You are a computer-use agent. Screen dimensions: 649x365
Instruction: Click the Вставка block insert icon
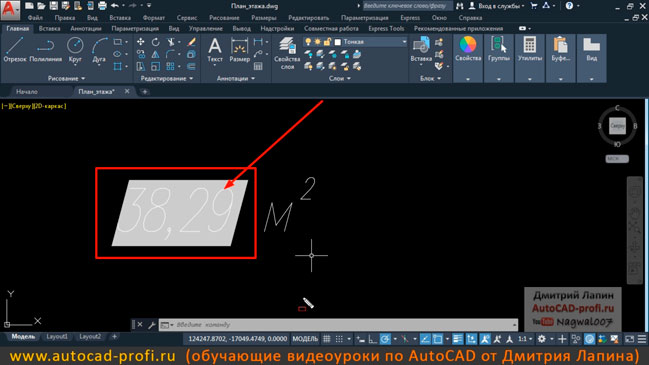pos(421,50)
